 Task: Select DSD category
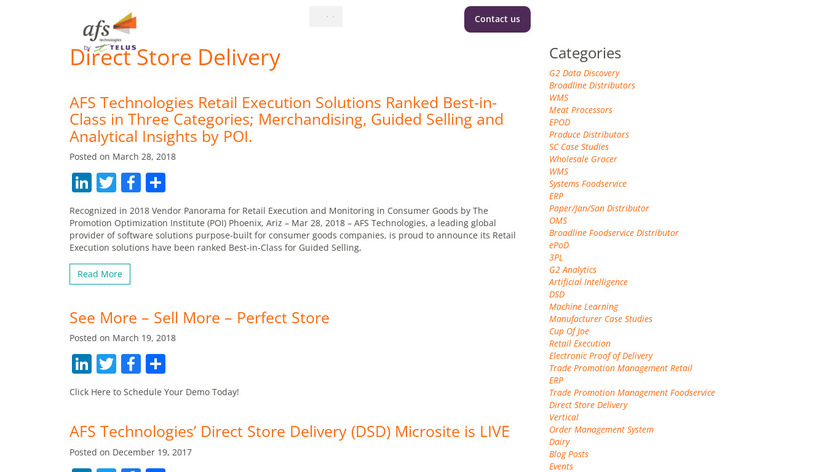pyautogui.click(x=557, y=295)
